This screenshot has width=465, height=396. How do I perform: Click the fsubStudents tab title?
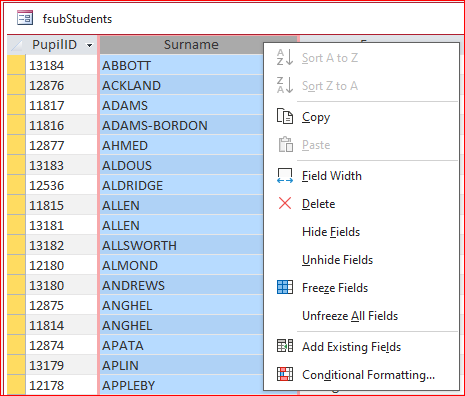click(x=77, y=19)
